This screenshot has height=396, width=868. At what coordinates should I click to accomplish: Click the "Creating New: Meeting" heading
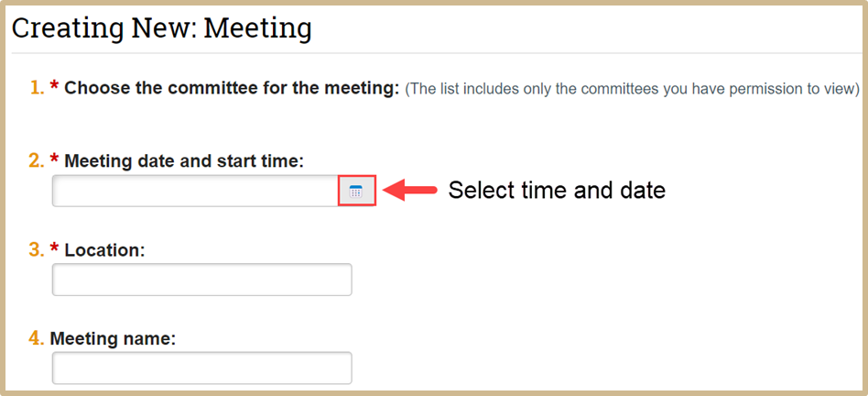(x=162, y=28)
